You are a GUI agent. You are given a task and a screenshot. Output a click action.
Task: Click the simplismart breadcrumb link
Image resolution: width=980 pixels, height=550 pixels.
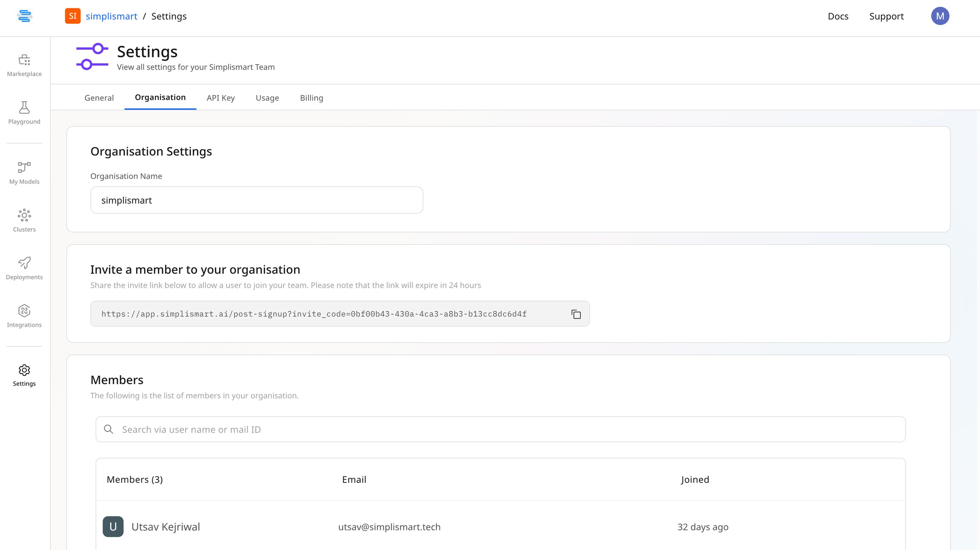point(111,16)
